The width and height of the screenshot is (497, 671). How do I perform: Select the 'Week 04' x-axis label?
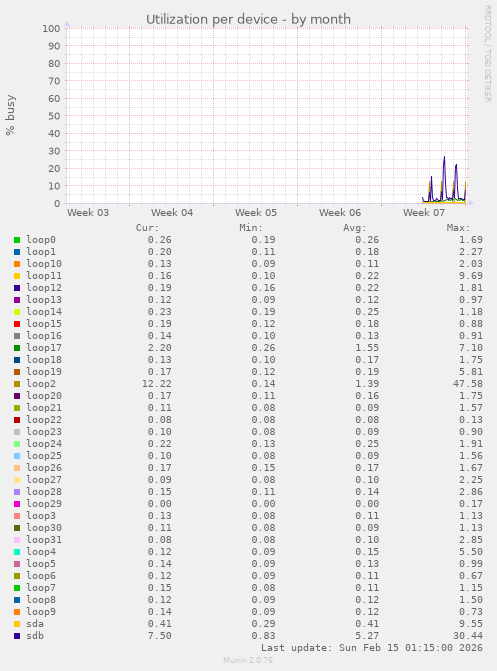(x=172, y=213)
